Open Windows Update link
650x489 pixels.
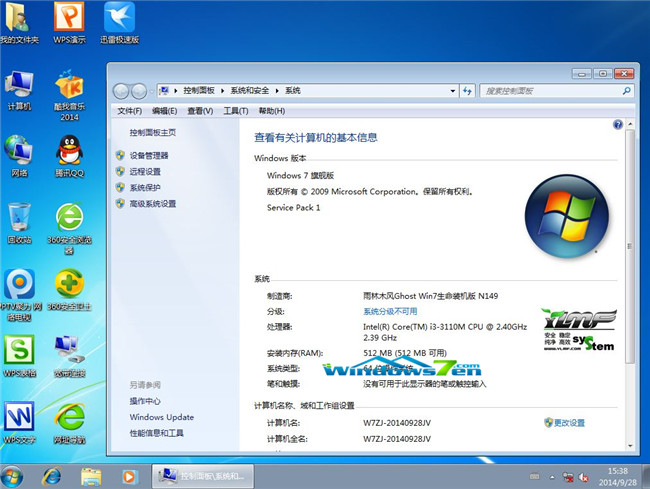162,417
